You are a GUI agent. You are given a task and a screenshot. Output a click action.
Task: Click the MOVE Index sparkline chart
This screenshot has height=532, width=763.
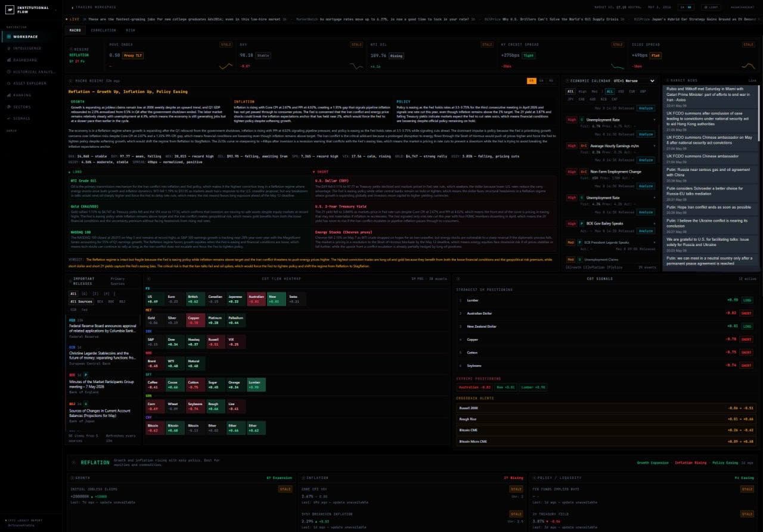coord(226,66)
